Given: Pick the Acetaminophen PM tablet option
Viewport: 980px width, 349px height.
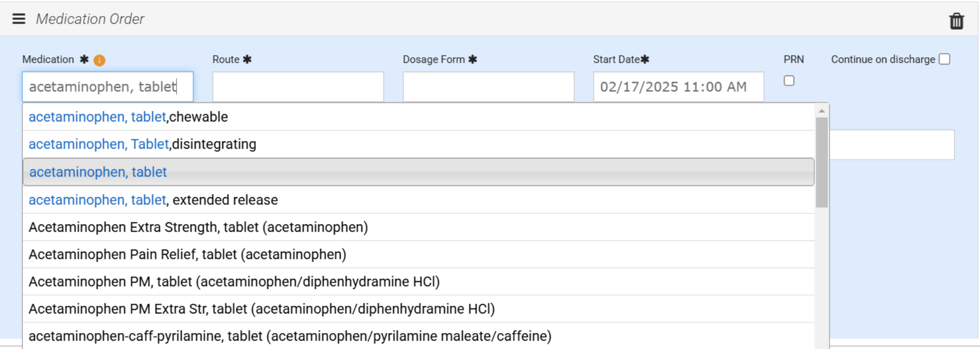Looking at the screenshot, I should coord(234,282).
